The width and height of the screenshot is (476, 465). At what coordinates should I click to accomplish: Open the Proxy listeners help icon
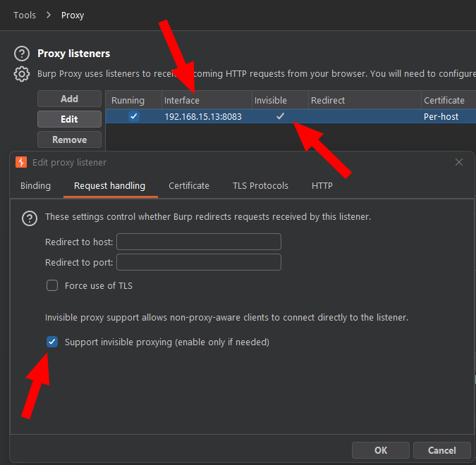[22, 54]
